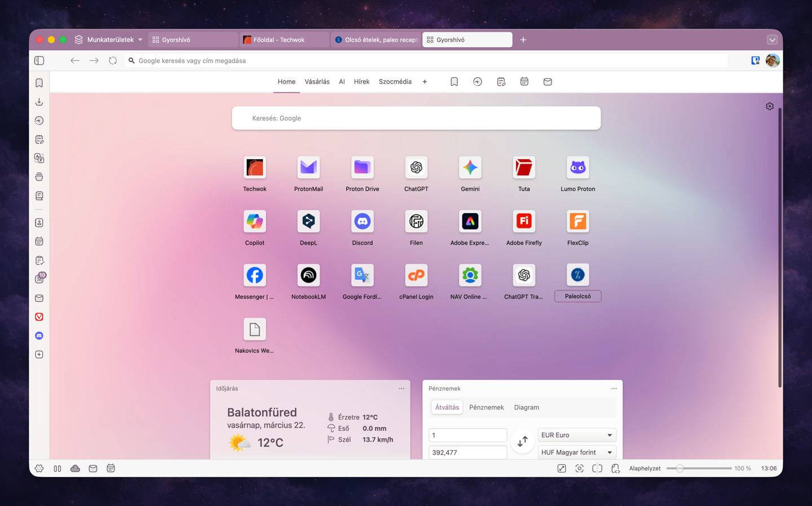The height and width of the screenshot is (506, 812).
Task: Adjust the page zoom slider
Action: (x=699, y=468)
